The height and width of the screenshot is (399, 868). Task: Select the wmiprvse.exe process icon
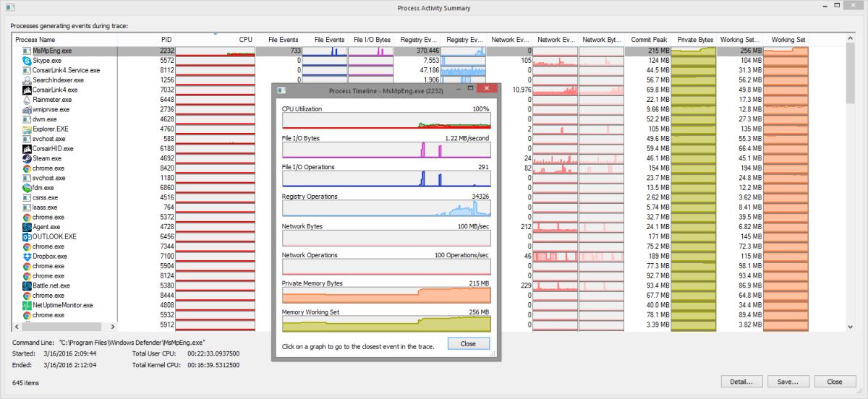tap(26, 110)
